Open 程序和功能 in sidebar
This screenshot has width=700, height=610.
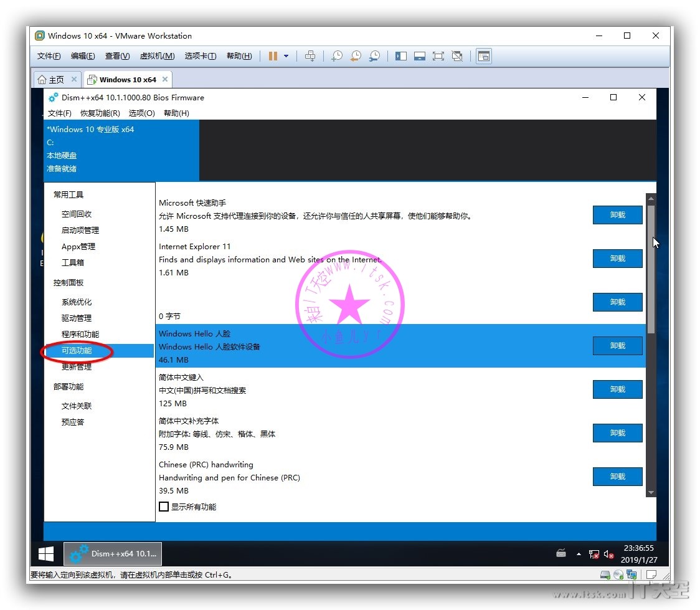pos(80,334)
